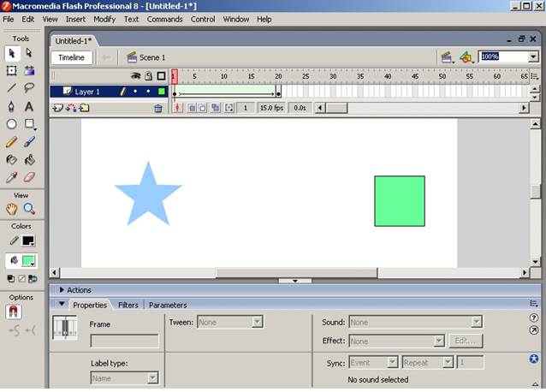The height and width of the screenshot is (392, 546).
Task: Click the sound Edit... button
Action: click(466, 341)
